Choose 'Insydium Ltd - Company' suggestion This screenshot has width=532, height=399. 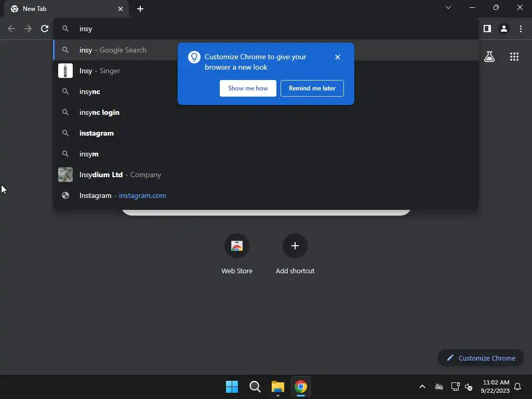coord(266,175)
